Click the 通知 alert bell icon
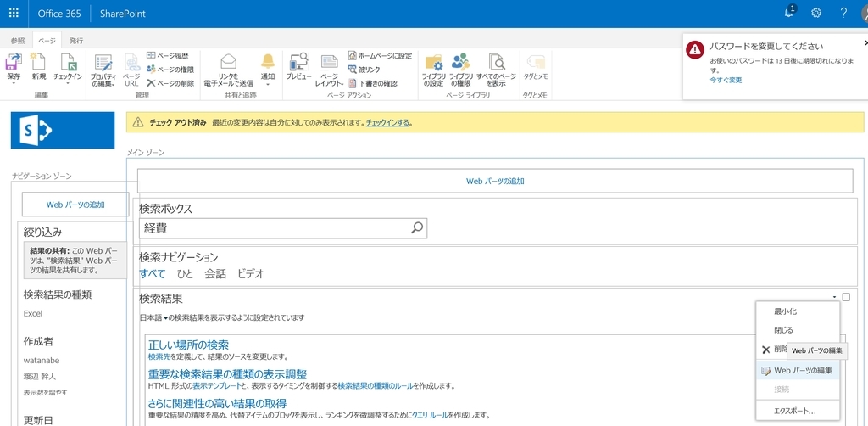 (x=267, y=61)
